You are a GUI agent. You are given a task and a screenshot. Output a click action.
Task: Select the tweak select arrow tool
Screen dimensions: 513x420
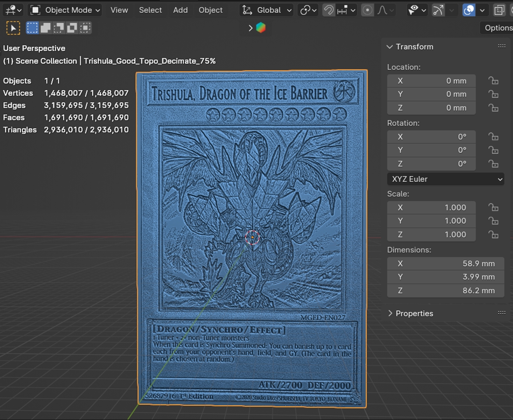[x=13, y=28]
